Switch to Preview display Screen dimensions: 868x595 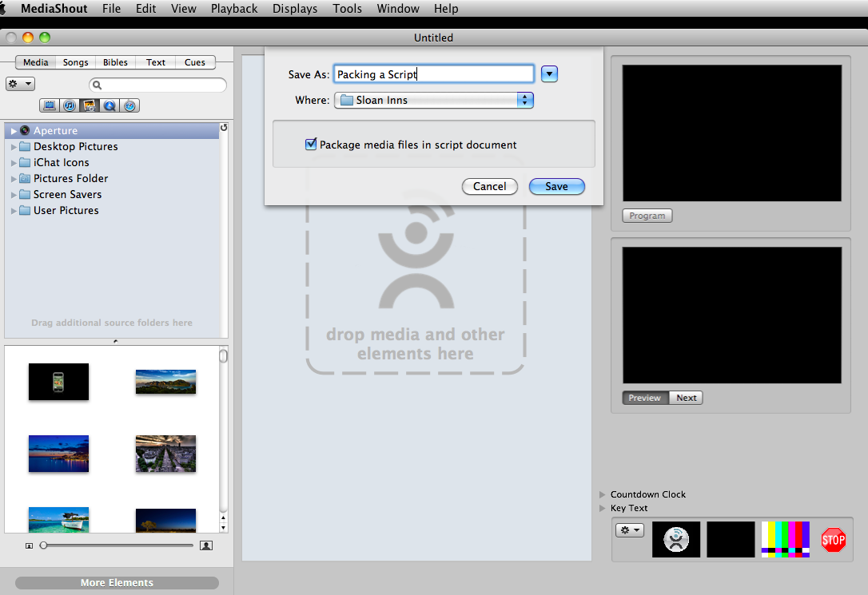(x=645, y=398)
